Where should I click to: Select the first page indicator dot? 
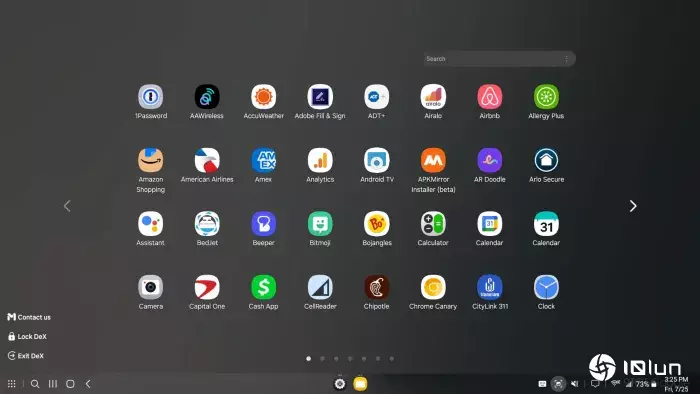308,359
